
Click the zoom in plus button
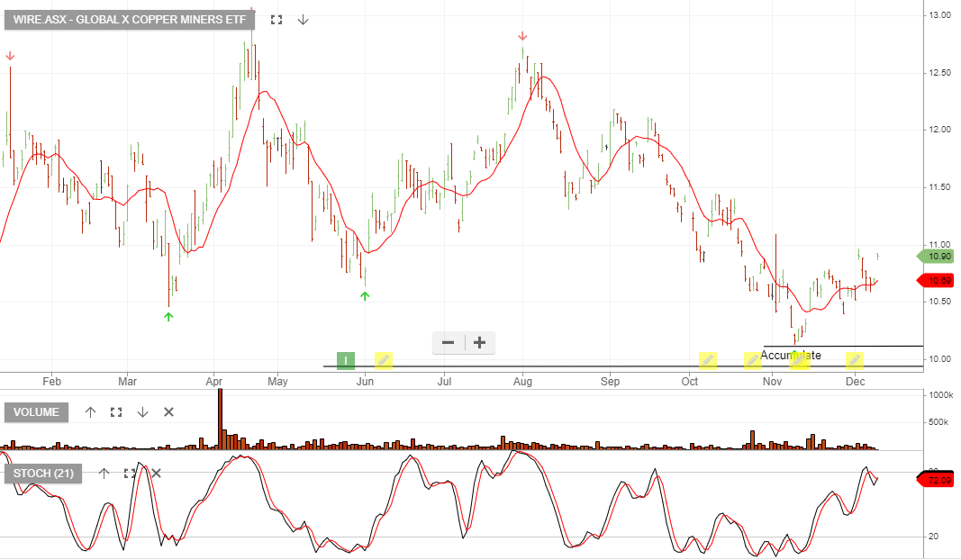[478, 342]
